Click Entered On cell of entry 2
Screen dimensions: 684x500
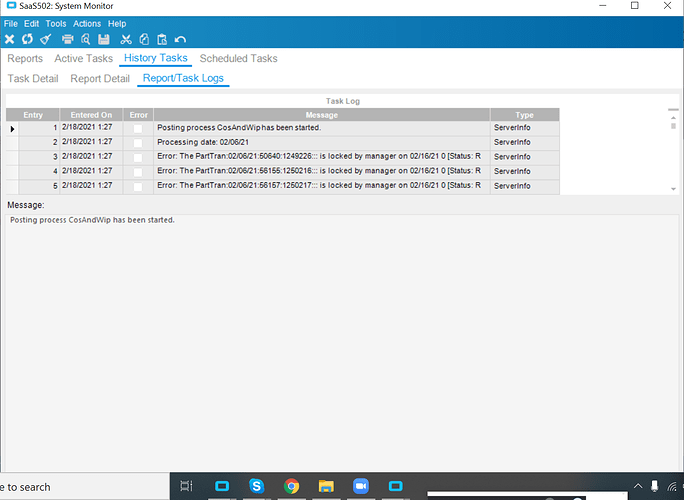click(91, 142)
